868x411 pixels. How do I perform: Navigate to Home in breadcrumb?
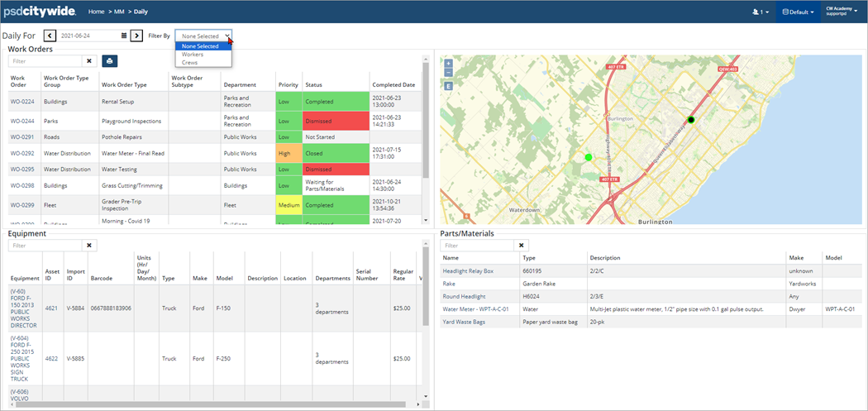tap(96, 12)
